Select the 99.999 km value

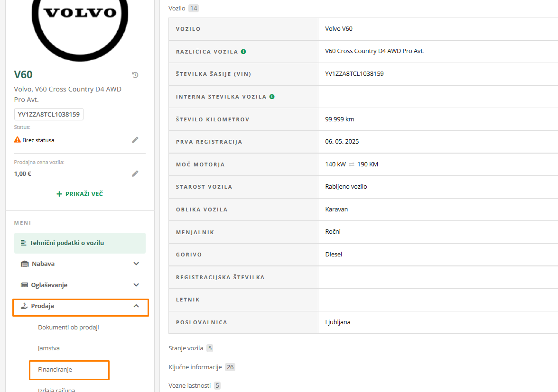[x=340, y=119]
